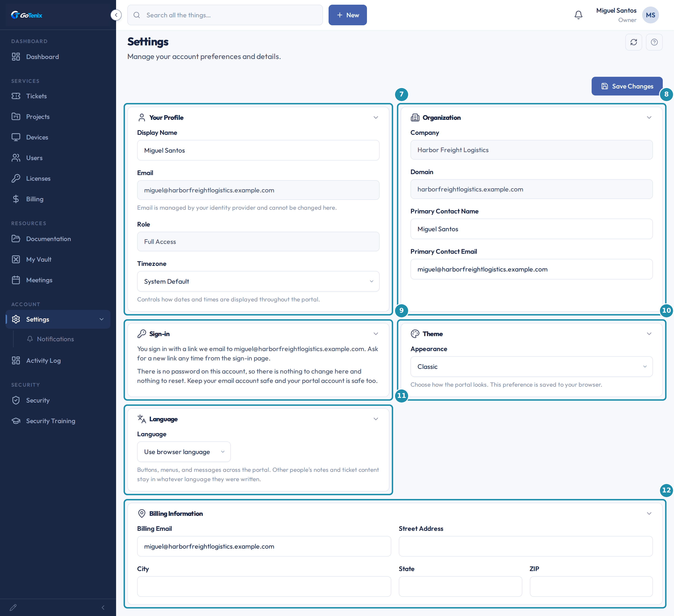
Task: Open My Vault in sidebar
Action: [58, 260]
